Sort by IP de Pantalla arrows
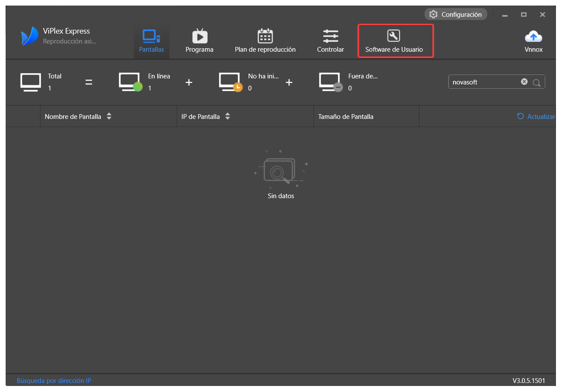Image resolution: width=562 pixels, height=392 pixels. 227,116
